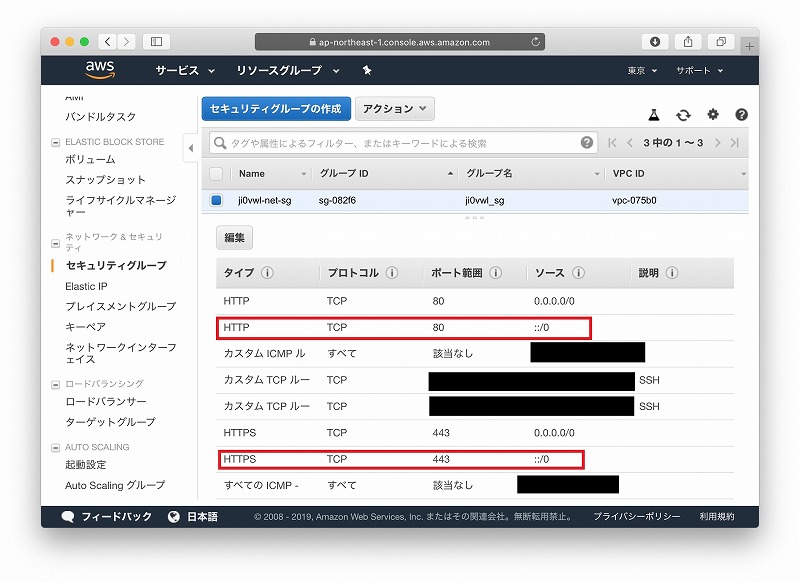
Task: Open キーペア in the sidebar
Action: coord(85,327)
